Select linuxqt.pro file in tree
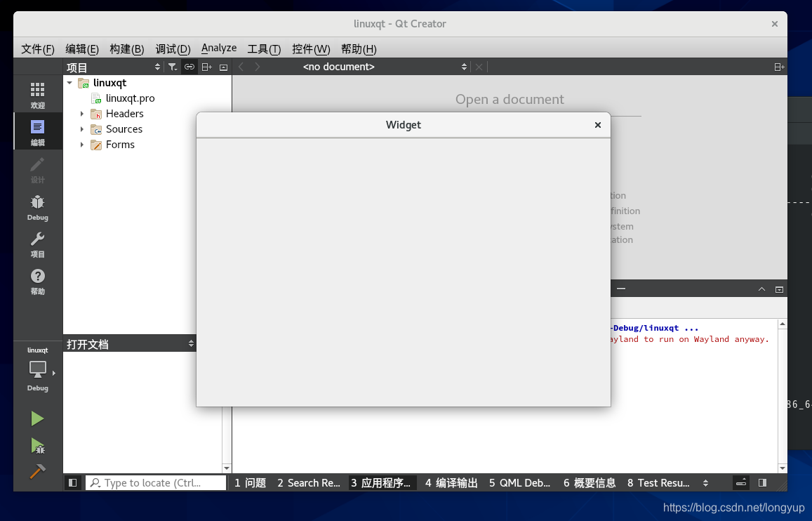This screenshot has width=812, height=521. 130,98
